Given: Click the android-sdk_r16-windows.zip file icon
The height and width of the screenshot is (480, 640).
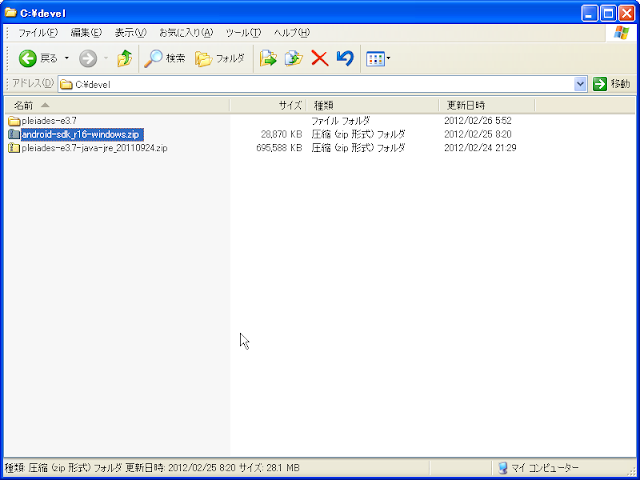Looking at the screenshot, I should (14, 134).
